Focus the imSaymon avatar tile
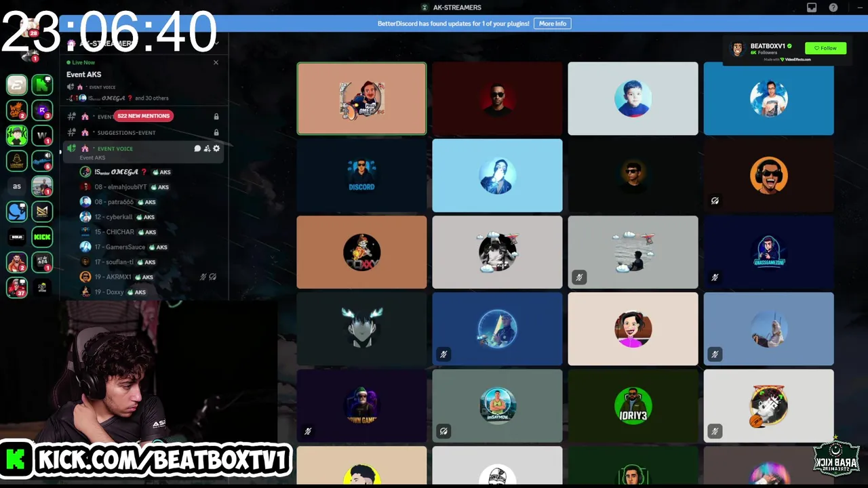The width and height of the screenshot is (868, 488). coord(497,405)
